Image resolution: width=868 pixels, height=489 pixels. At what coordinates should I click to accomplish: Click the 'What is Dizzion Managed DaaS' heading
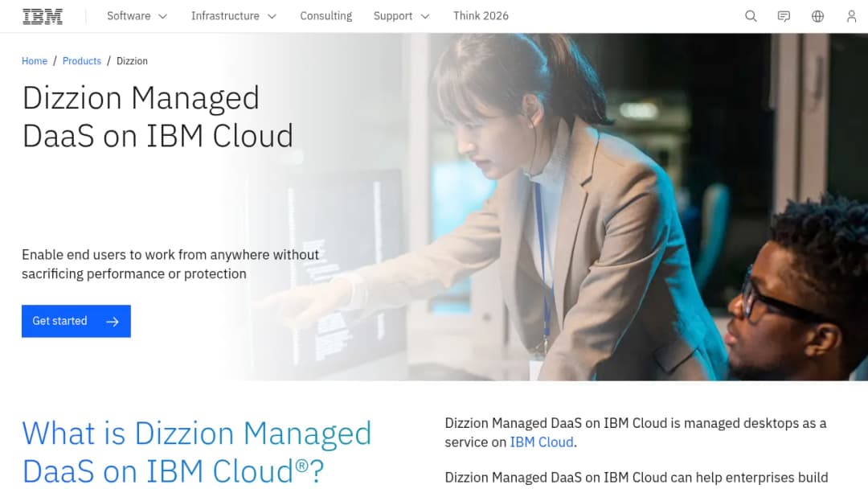pos(197,452)
